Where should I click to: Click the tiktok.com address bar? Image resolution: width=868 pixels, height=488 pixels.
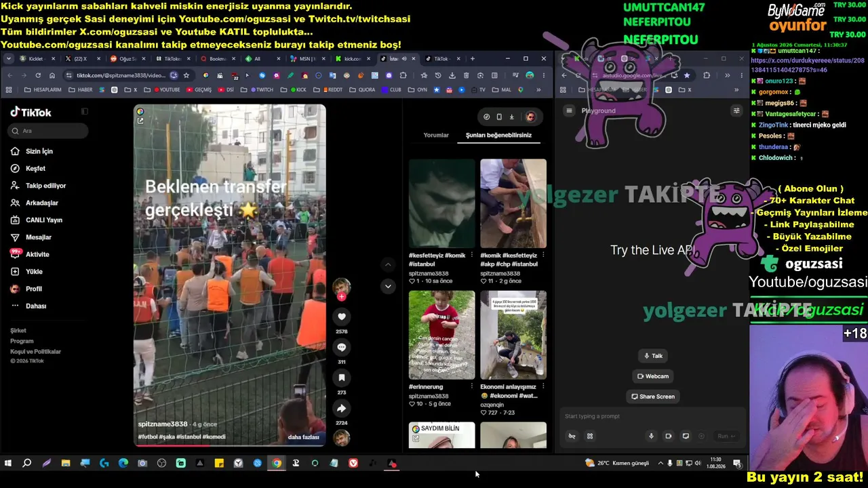click(121, 75)
